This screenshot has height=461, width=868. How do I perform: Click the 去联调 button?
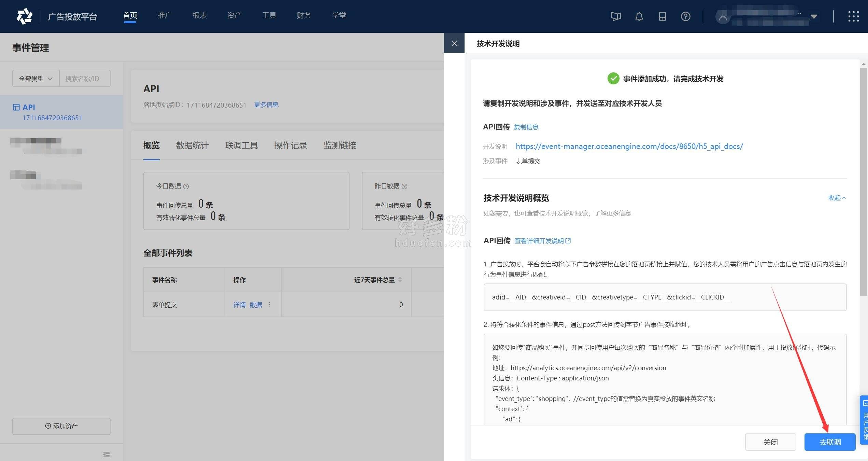tap(830, 442)
